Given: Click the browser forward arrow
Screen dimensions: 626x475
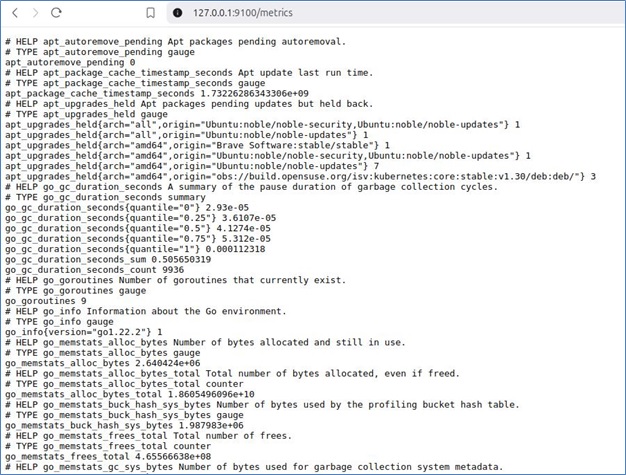Looking at the screenshot, I should pyautogui.click(x=33, y=13).
